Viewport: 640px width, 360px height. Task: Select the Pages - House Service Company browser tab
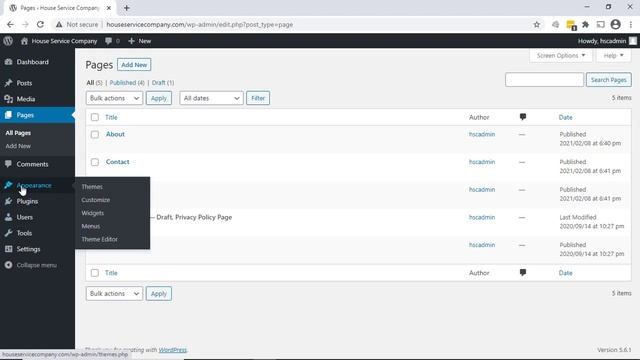coord(60,8)
